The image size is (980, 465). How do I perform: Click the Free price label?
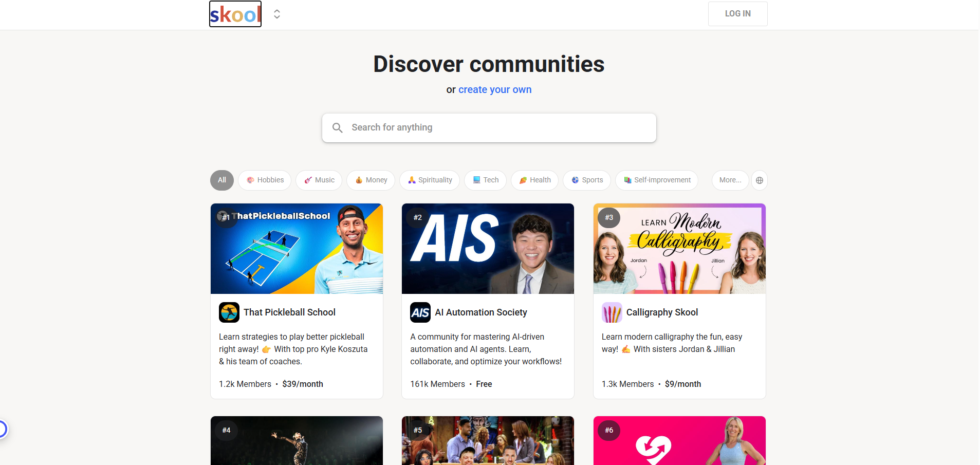click(x=484, y=384)
